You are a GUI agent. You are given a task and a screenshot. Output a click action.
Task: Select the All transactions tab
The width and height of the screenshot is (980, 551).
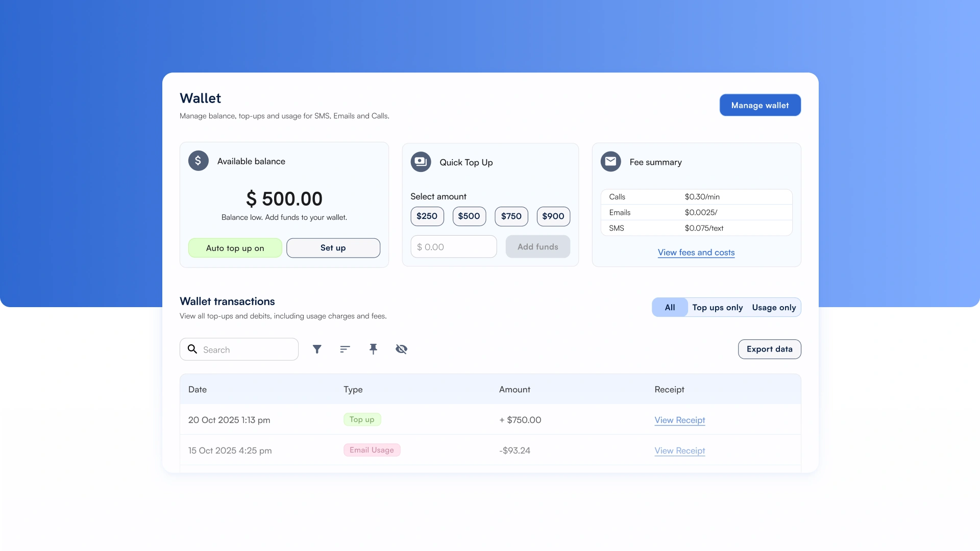point(670,307)
